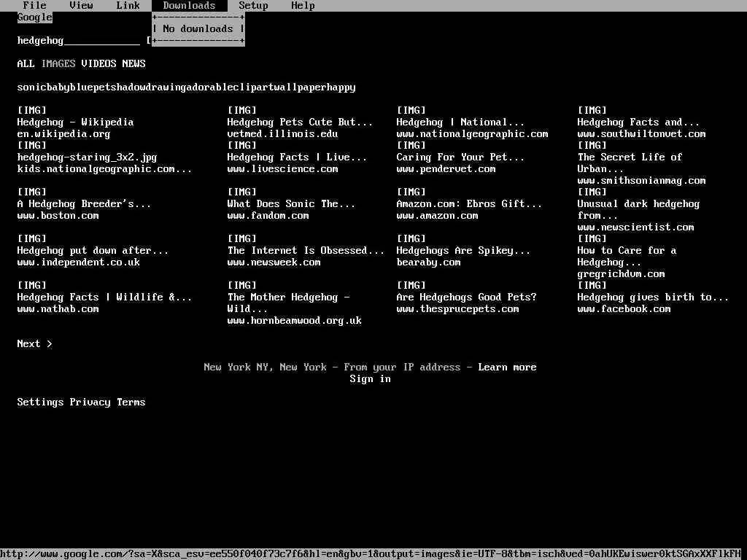Switch to the IMAGES results tab

(x=58, y=64)
